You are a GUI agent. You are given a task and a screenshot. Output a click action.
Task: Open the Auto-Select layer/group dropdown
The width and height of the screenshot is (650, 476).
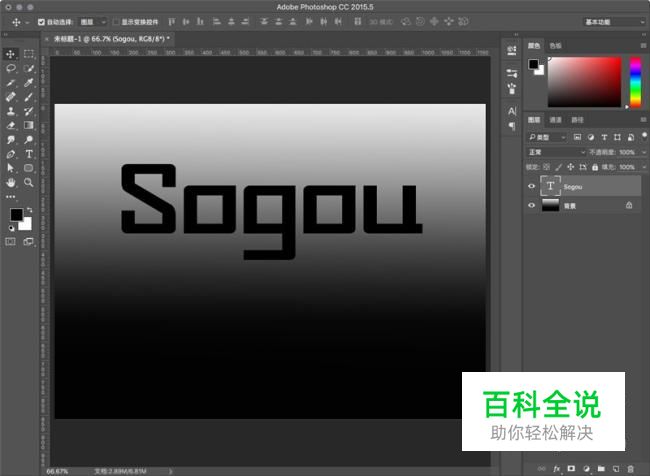point(93,22)
